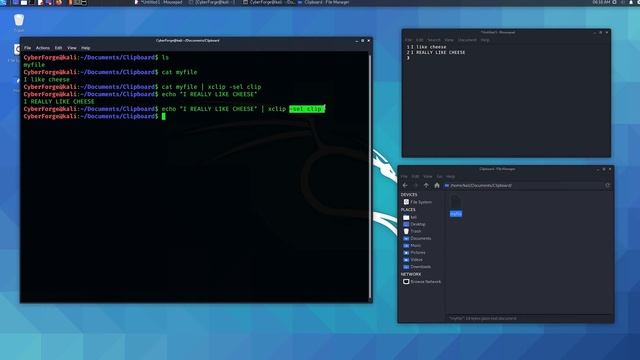
Task: Open the File Manager's File menu
Action: coord(404,176)
